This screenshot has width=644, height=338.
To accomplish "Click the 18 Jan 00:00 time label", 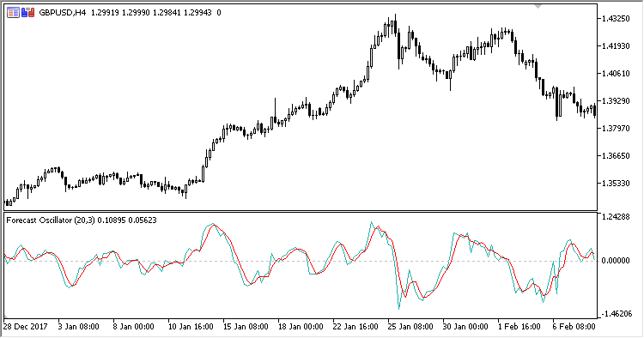I will tap(301, 327).
